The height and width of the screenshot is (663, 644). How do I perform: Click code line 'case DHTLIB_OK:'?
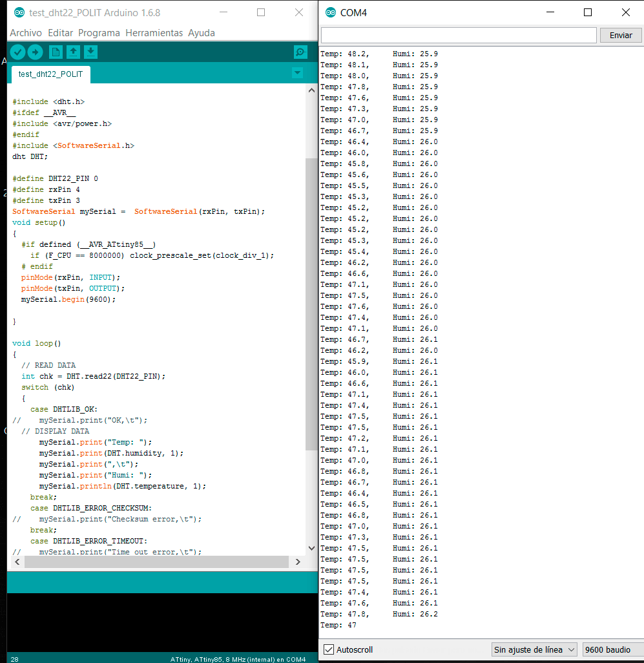click(x=64, y=409)
